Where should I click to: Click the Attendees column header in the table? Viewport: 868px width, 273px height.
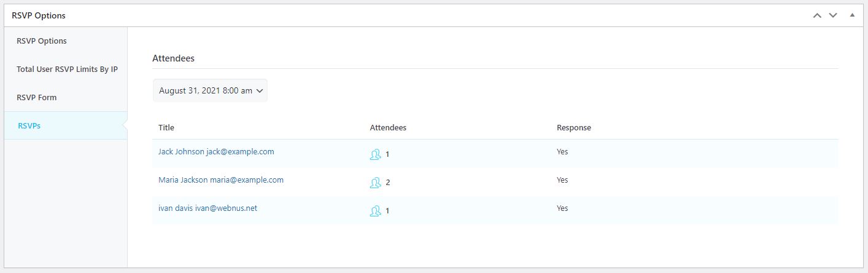pyautogui.click(x=388, y=128)
